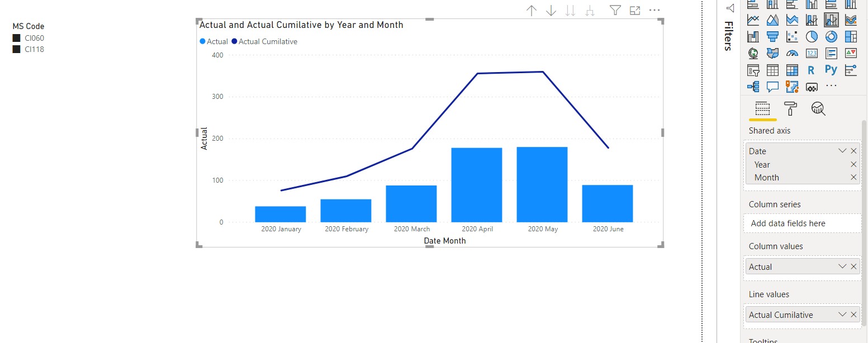Screen dimensions: 868x343
Task: Select the Slicer visualization
Action: pyautogui.click(x=753, y=70)
